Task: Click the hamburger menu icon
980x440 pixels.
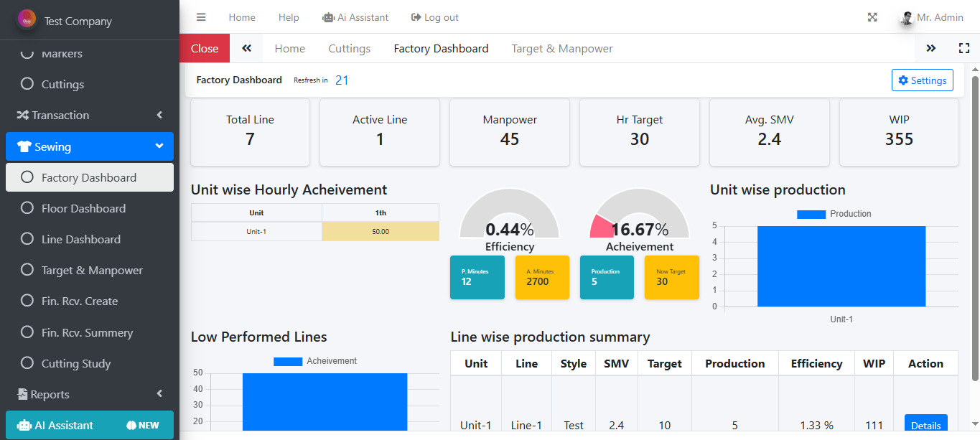Action: 201,17
